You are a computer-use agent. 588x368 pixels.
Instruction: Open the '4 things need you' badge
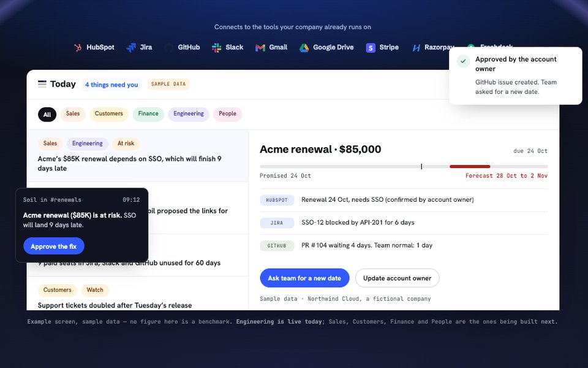coord(111,85)
